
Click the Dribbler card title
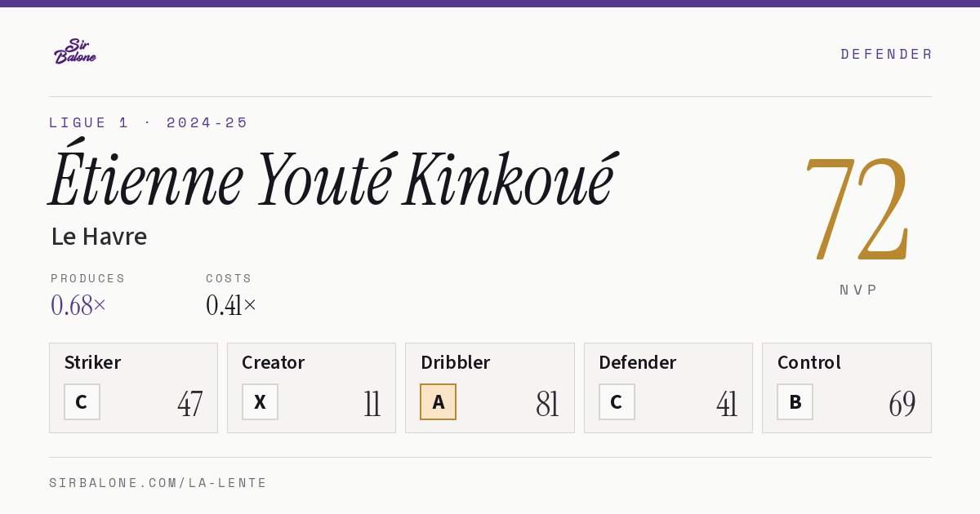[x=456, y=362]
